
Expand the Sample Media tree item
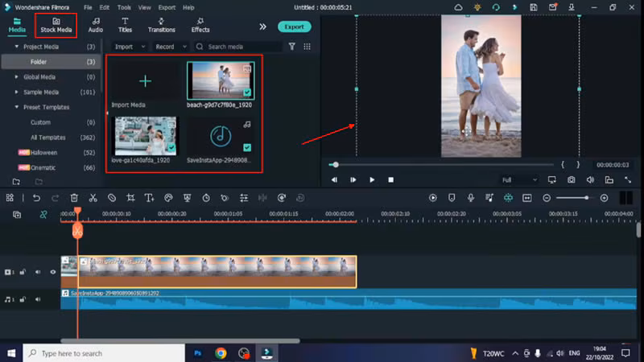(x=17, y=92)
